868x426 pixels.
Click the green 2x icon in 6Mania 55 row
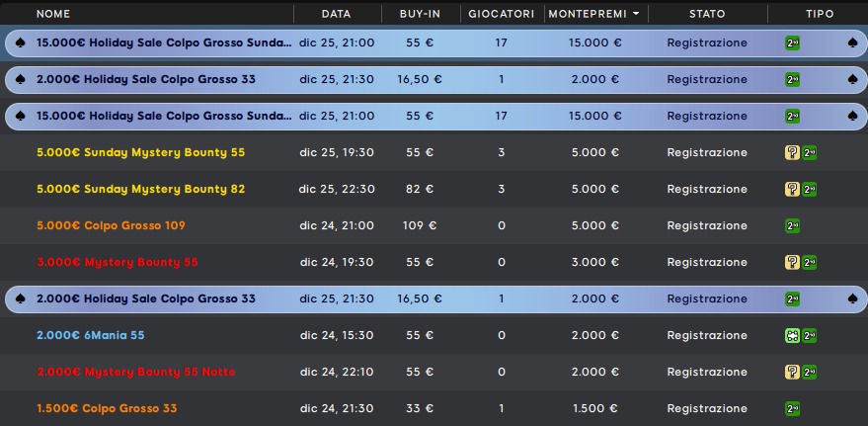(810, 336)
